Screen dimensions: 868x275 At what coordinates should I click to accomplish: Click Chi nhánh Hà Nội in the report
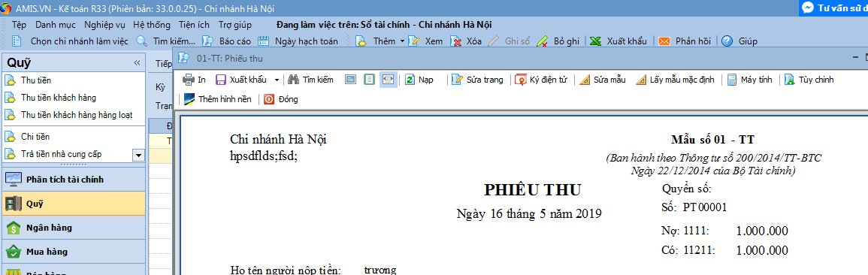pyautogui.click(x=278, y=140)
